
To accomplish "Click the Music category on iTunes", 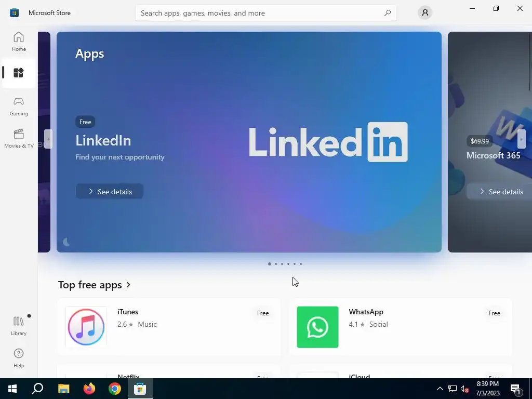I will [147, 324].
